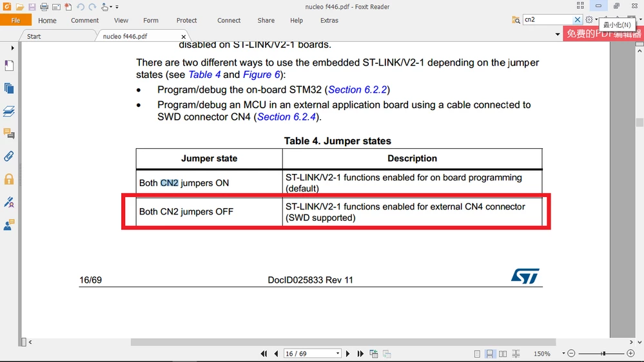Open the Layers panel icon

(x=9, y=111)
